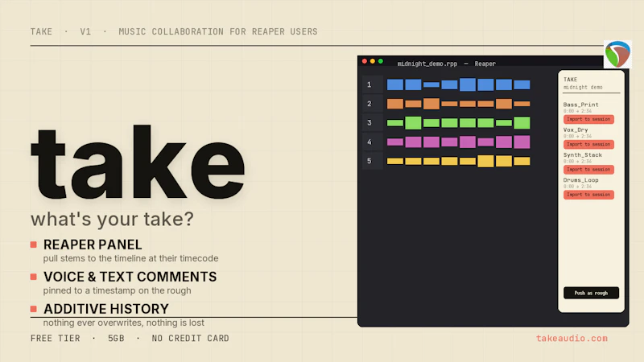644x362 pixels.
Task: Minimize Reaper window with yellow button
Action: (373, 61)
